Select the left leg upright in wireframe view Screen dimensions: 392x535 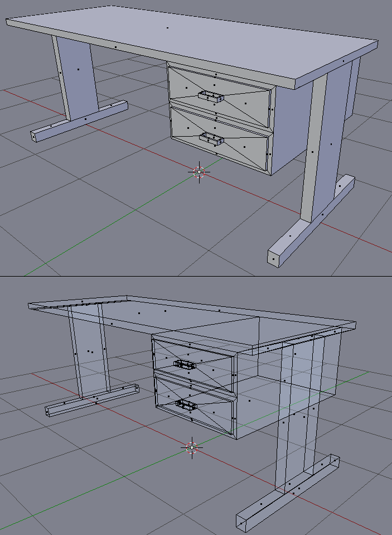coord(89,351)
